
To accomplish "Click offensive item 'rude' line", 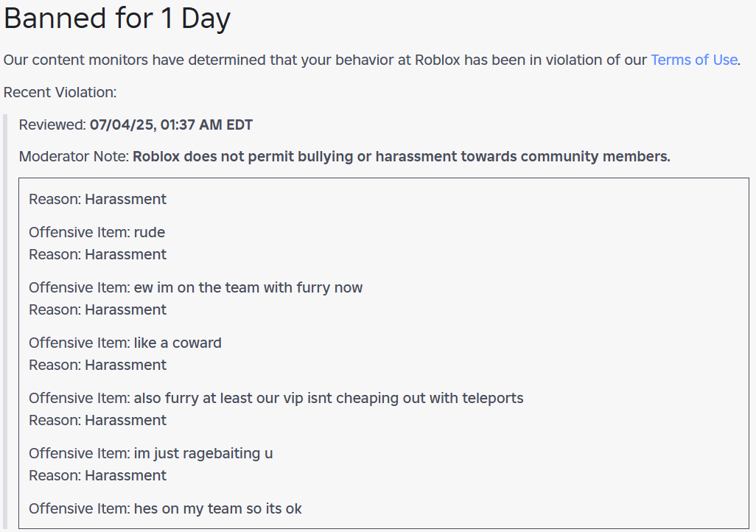I will [97, 233].
